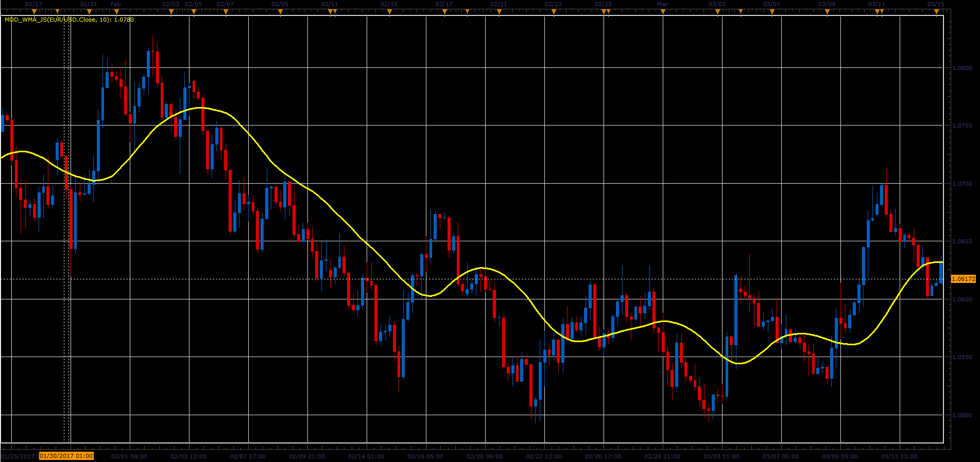
Task: Click the 02/22 13:00 time axis label
Action: tap(544, 456)
